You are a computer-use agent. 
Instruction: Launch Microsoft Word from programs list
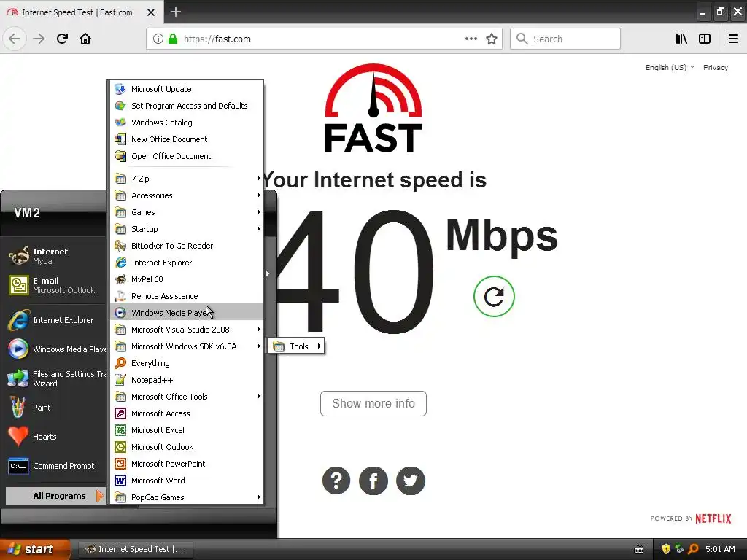click(187, 481)
